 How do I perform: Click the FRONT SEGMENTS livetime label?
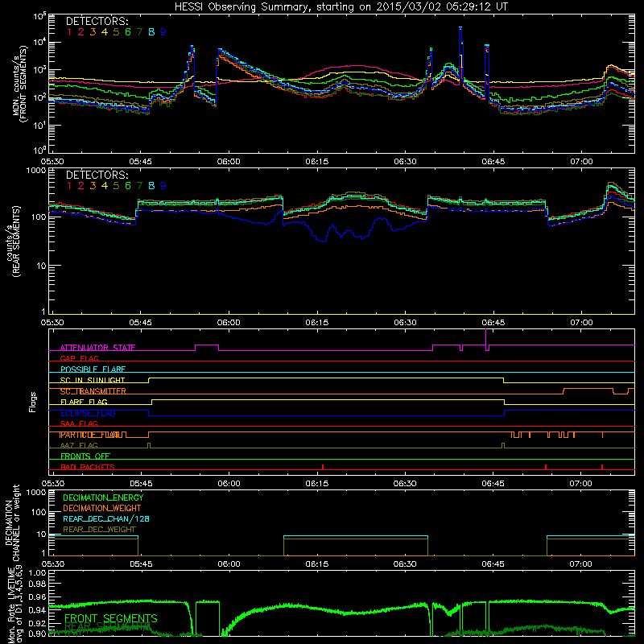(x=111, y=618)
